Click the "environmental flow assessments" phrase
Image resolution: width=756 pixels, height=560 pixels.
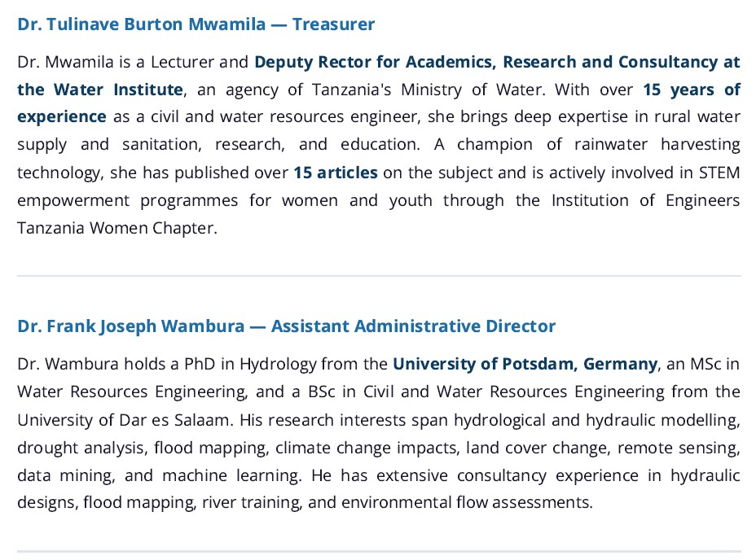tap(467, 502)
